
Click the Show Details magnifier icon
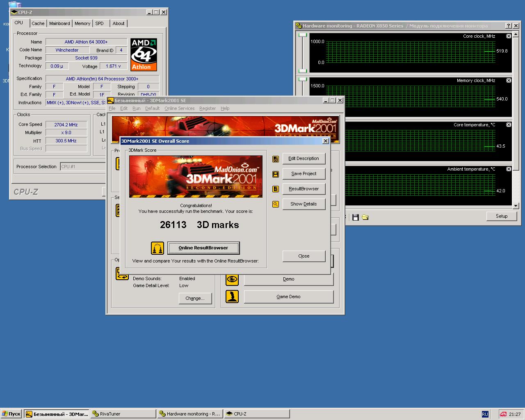tap(276, 204)
